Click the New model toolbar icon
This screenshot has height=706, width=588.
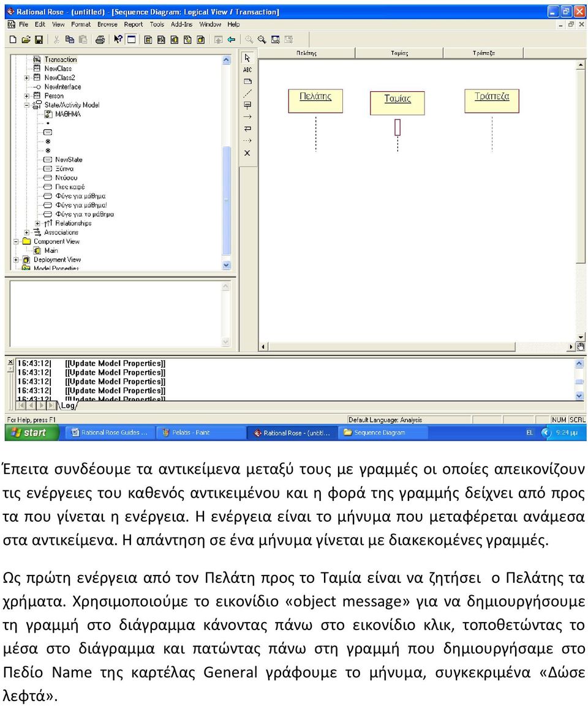pos(13,40)
